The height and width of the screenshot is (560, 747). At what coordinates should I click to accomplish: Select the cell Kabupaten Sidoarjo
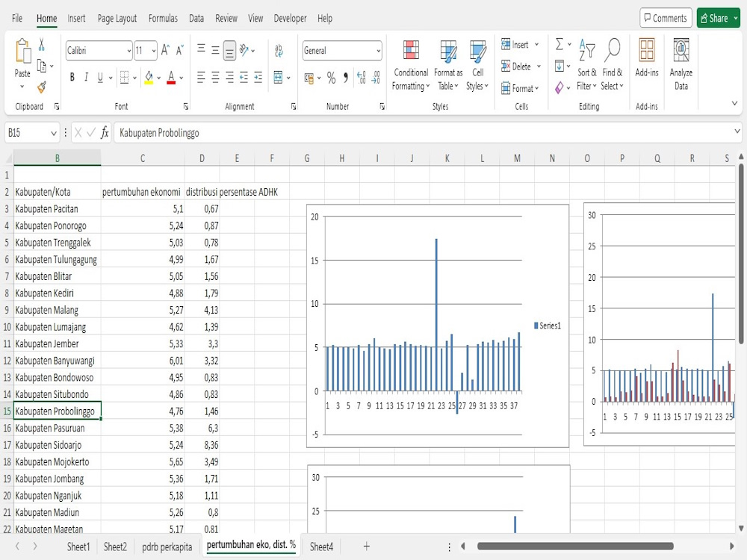pos(58,445)
